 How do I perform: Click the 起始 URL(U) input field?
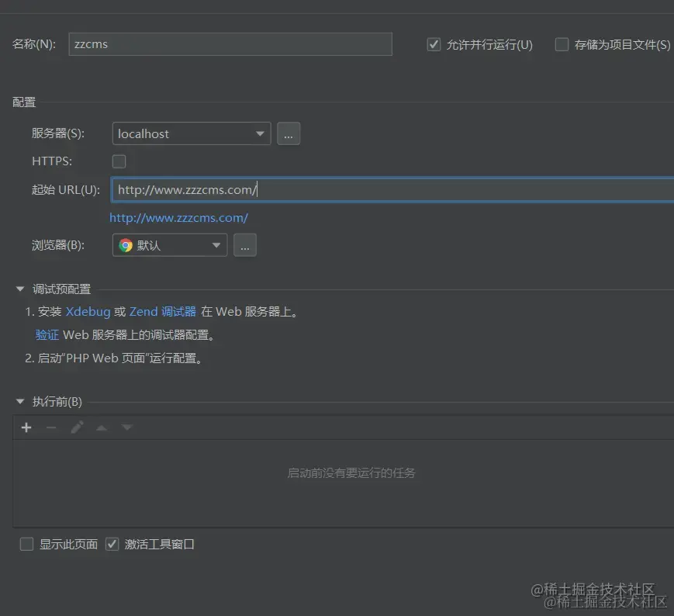[x=392, y=189]
